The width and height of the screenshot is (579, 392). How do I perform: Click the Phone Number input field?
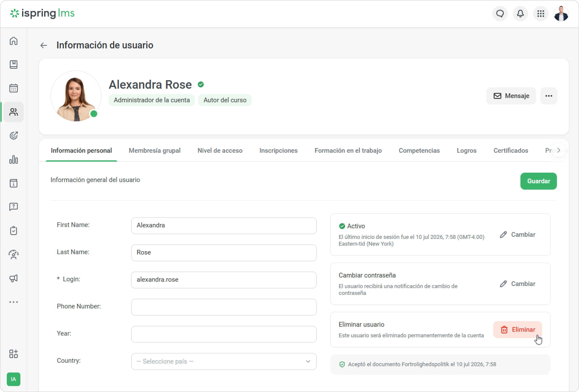pyautogui.click(x=224, y=307)
